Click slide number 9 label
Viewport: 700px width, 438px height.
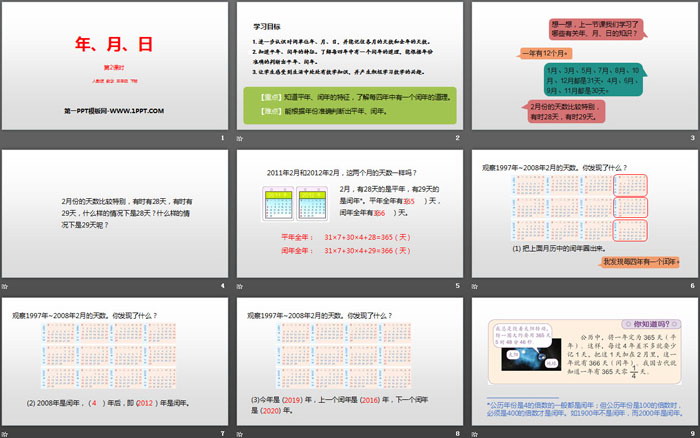(x=693, y=434)
